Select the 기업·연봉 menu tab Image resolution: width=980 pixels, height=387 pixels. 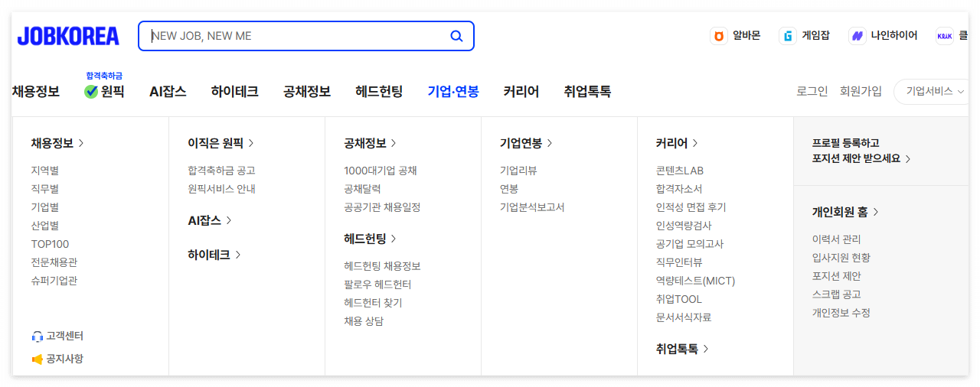(x=453, y=92)
